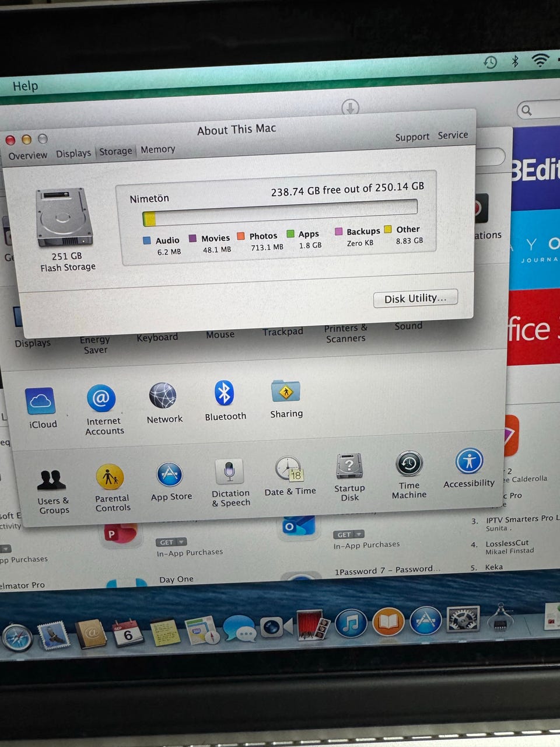
Task: Open Parental Controls pane
Action: 110,478
